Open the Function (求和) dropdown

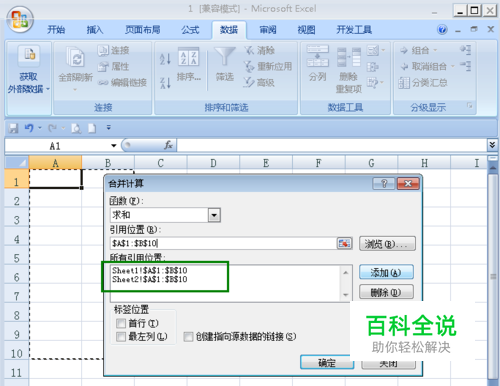[x=214, y=215]
